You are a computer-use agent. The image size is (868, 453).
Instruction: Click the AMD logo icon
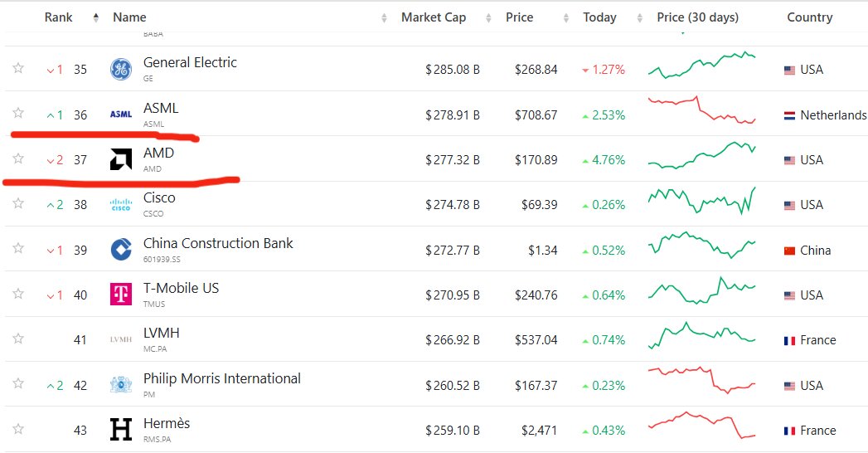pos(121,159)
